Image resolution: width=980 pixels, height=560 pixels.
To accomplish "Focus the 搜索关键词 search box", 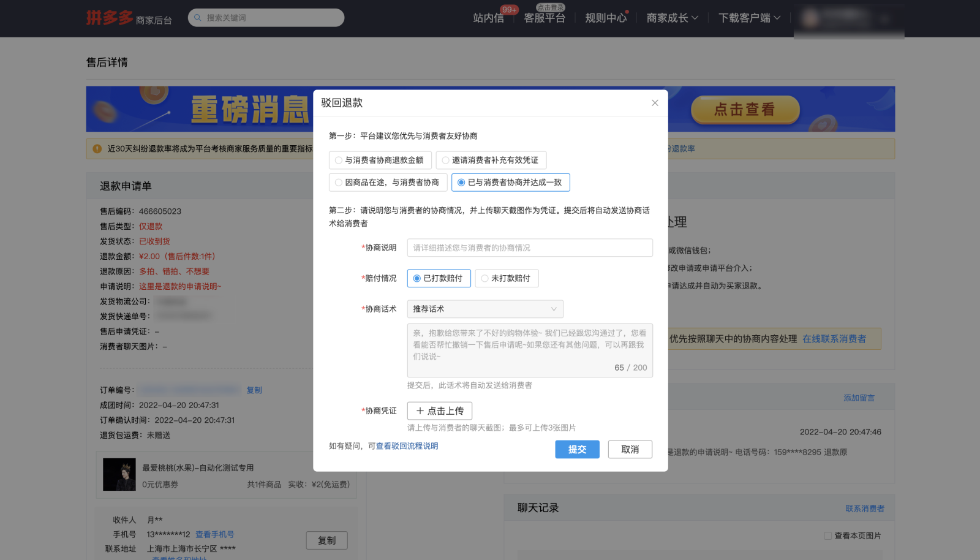I will coord(266,18).
